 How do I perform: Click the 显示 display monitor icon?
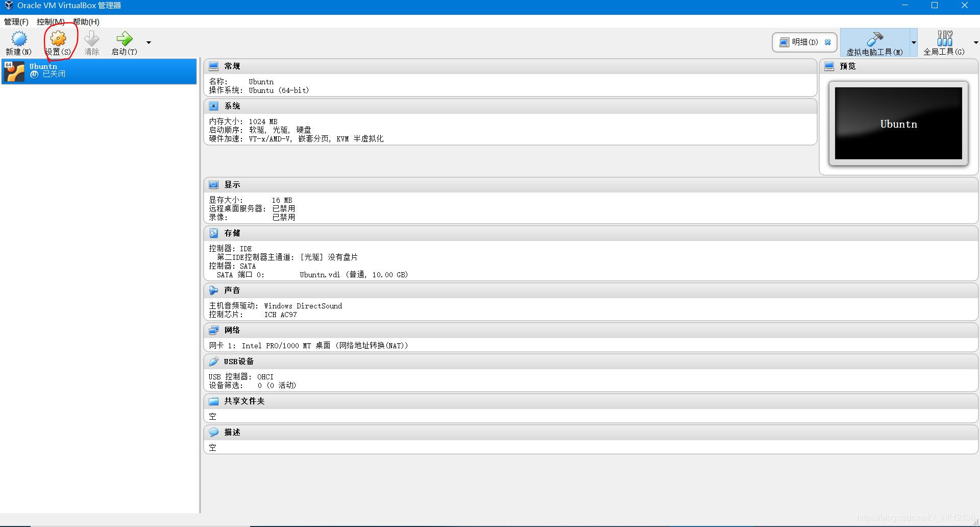(x=214, y=185)
